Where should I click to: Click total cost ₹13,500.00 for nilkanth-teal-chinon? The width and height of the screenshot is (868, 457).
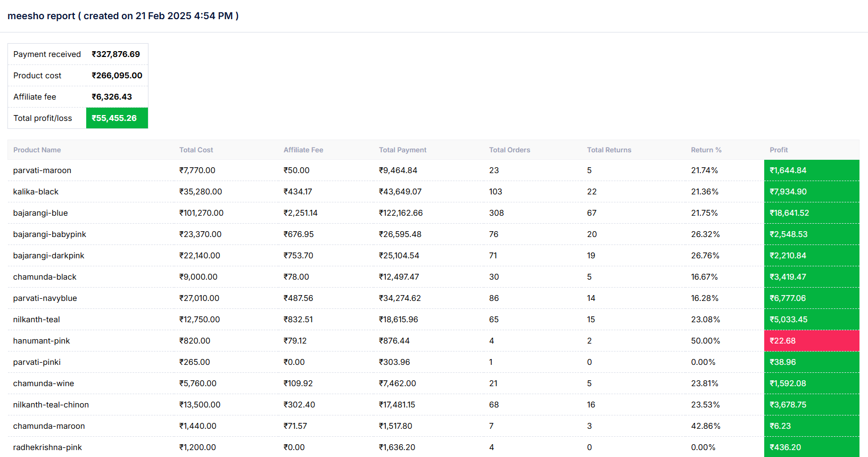click(x=200, y=405)
